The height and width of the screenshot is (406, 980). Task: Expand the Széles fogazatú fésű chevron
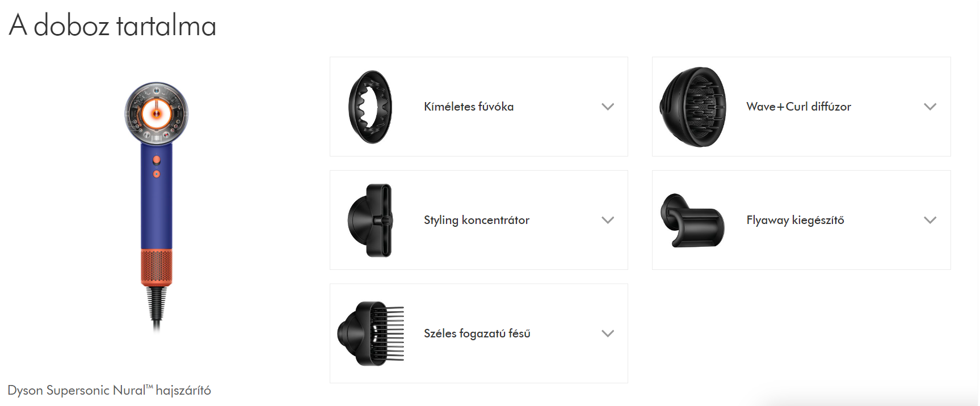coord(608,333)
